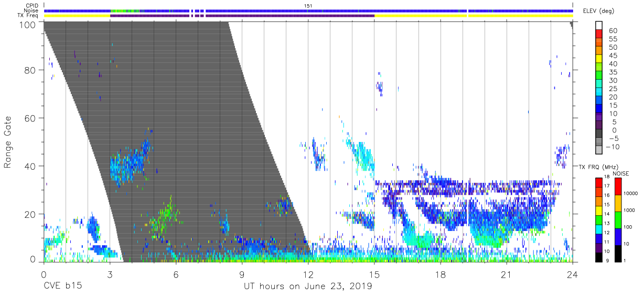The height and width of the screenshot is (297, 644).
Task: Click the 9 tick on UT hours axis
Action: coord(242,273)
